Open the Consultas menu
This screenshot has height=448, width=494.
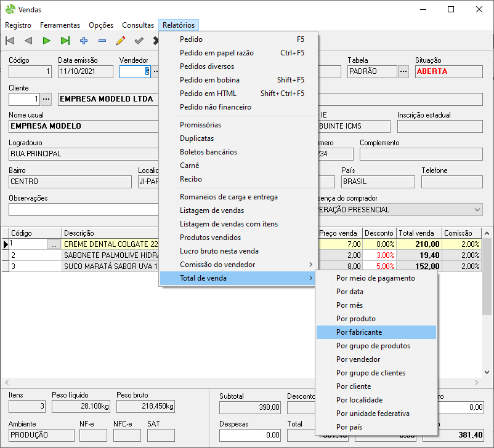[x=138, y=25]
